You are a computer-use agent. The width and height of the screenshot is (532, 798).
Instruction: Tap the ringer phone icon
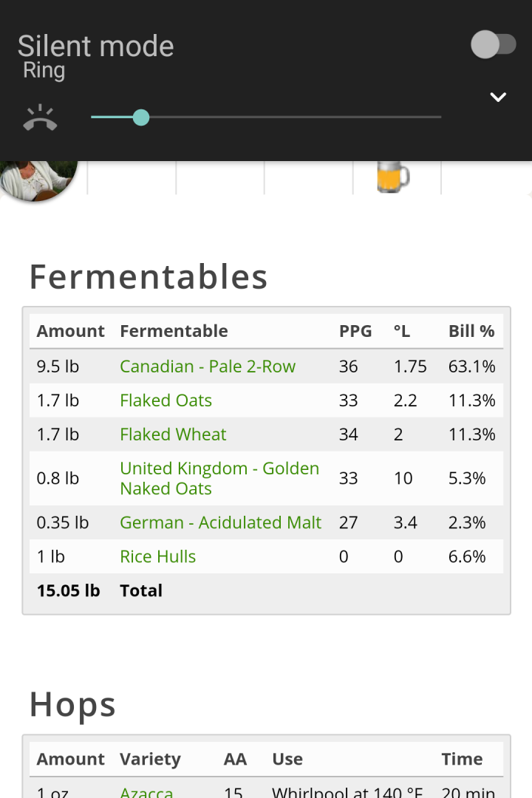pos(40,118)
